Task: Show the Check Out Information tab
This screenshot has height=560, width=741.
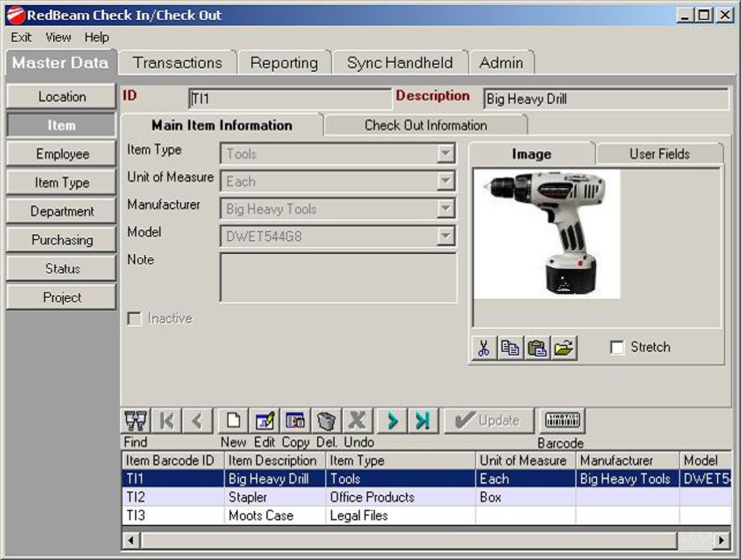Action: pyautogui.click(x=425, y=125)
